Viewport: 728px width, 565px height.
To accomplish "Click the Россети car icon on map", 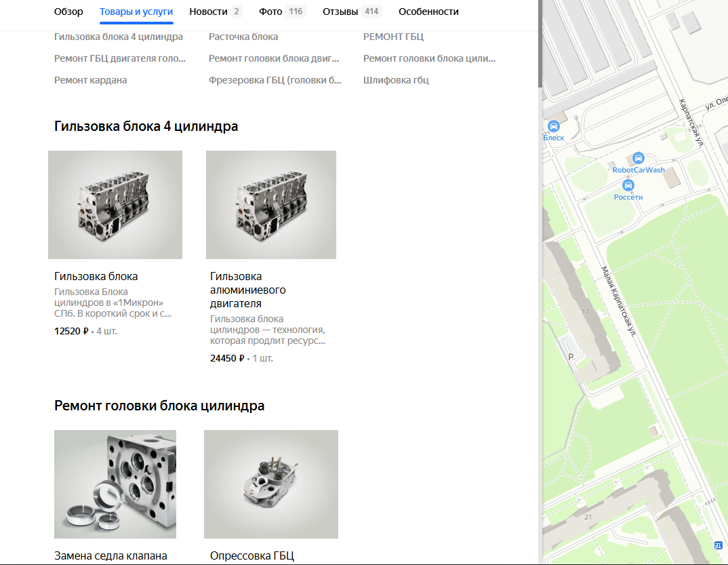I will click(628, 185).
